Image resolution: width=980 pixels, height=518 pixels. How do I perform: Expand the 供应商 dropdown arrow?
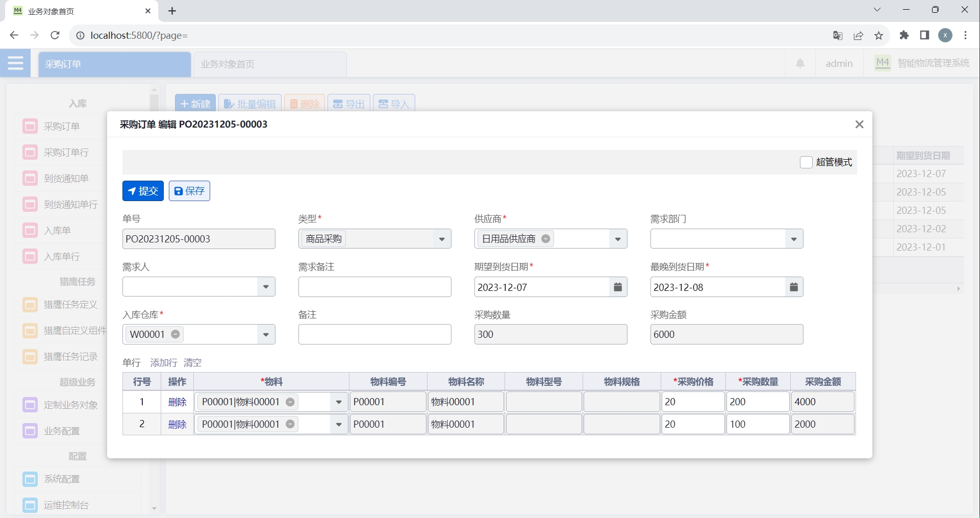point(618,239)
